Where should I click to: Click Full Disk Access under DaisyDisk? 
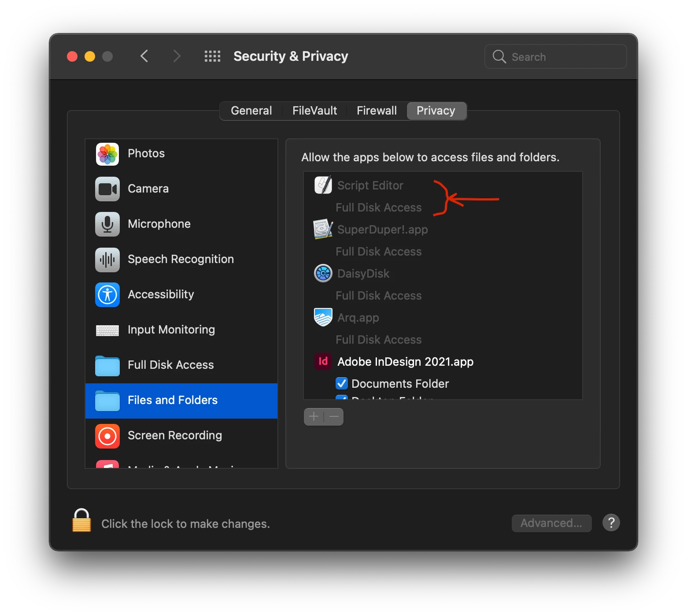[x=379, y=296]
